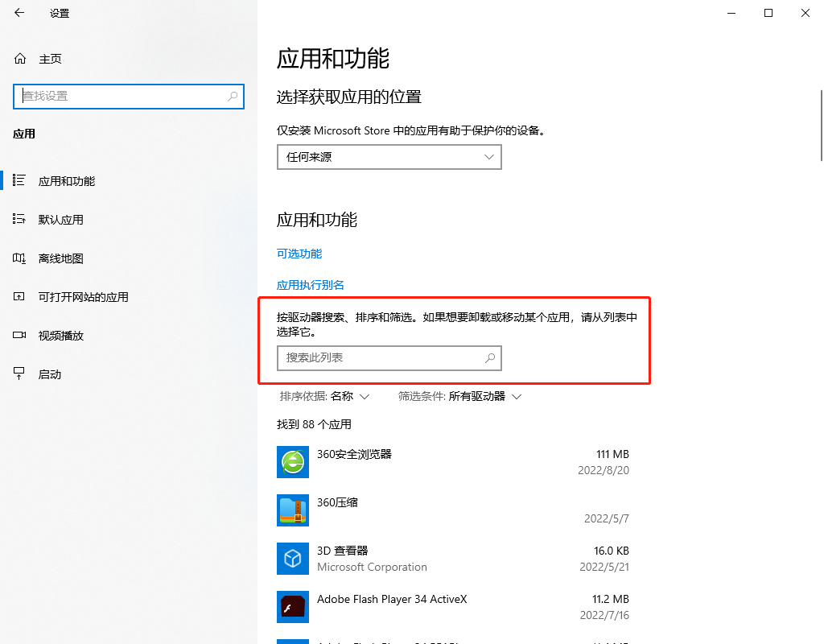Click the back arrow in Settings header
This screenshot has width=824, height=644.
[x=19, y=13]
